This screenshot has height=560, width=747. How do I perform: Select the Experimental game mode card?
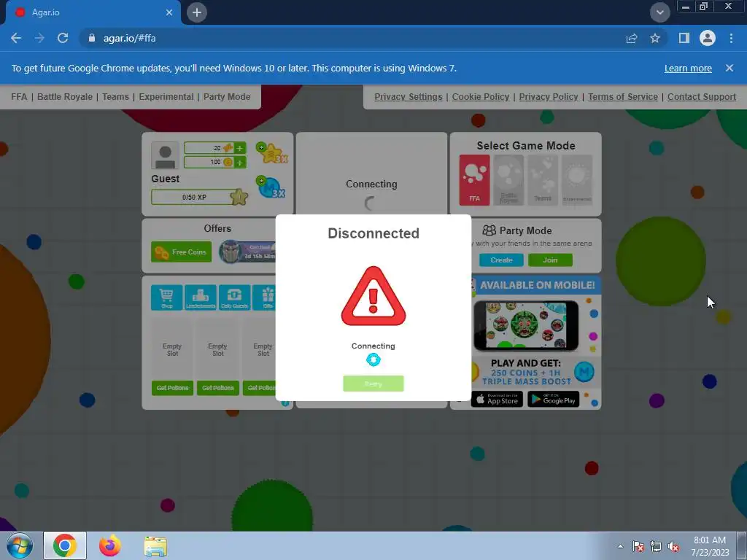coord(577,180)
